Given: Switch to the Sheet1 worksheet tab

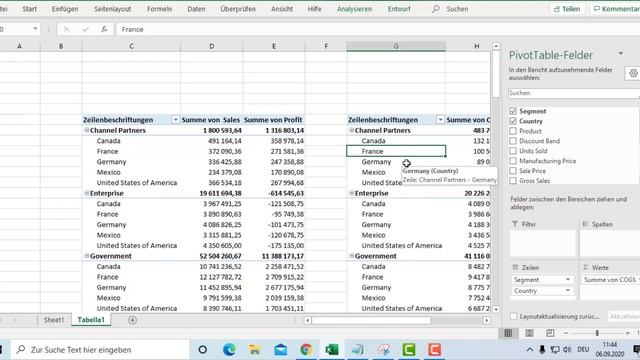Looking at the screenshot, I should pos(54,320).
